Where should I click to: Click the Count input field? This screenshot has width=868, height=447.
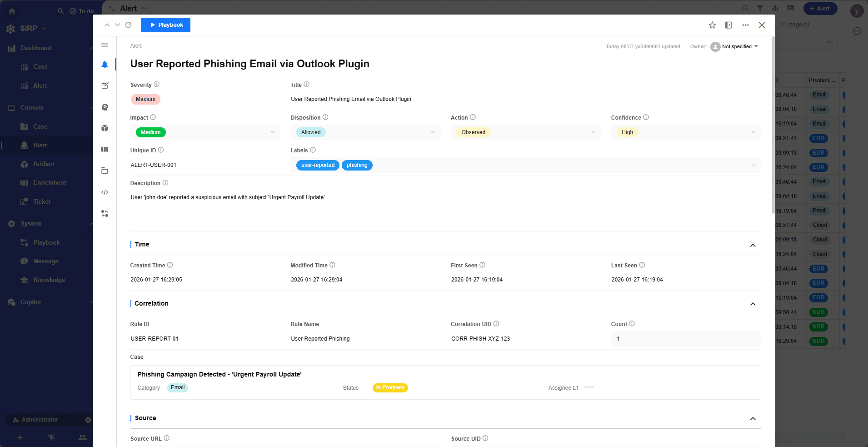[x=685, y=339]
